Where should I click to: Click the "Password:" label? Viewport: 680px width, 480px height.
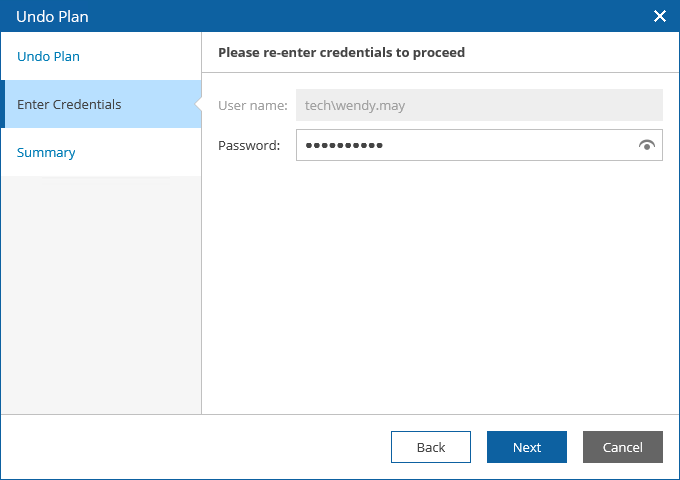(249, 146)
